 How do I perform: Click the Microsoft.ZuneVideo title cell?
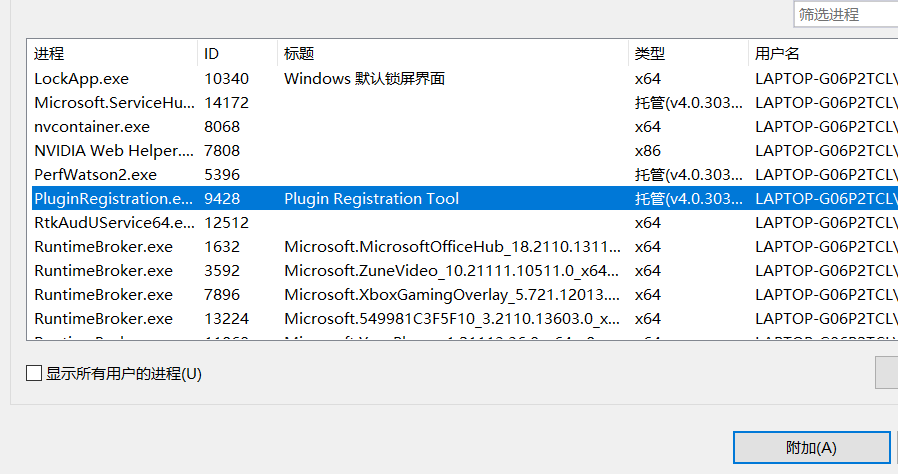tap(452, 271)
